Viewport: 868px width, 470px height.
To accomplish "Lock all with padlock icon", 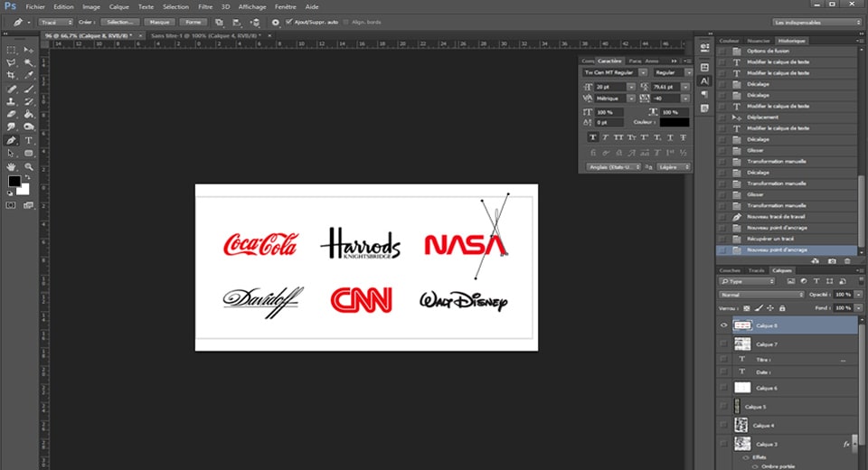I will click(782, 308).
